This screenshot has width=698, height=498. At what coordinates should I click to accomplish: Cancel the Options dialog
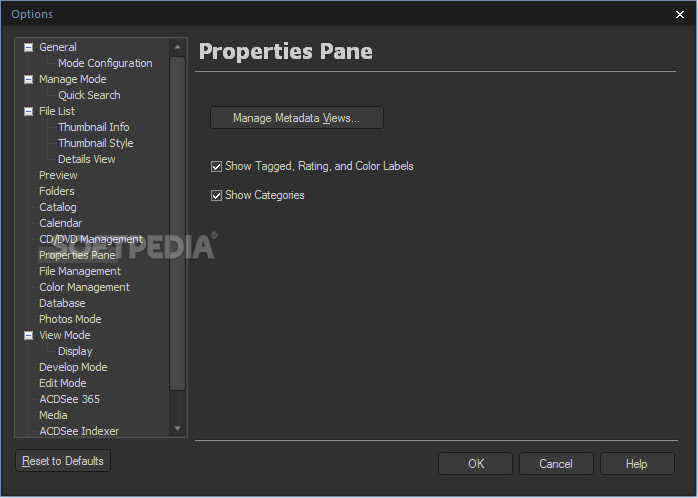click(x=556, y=464)
